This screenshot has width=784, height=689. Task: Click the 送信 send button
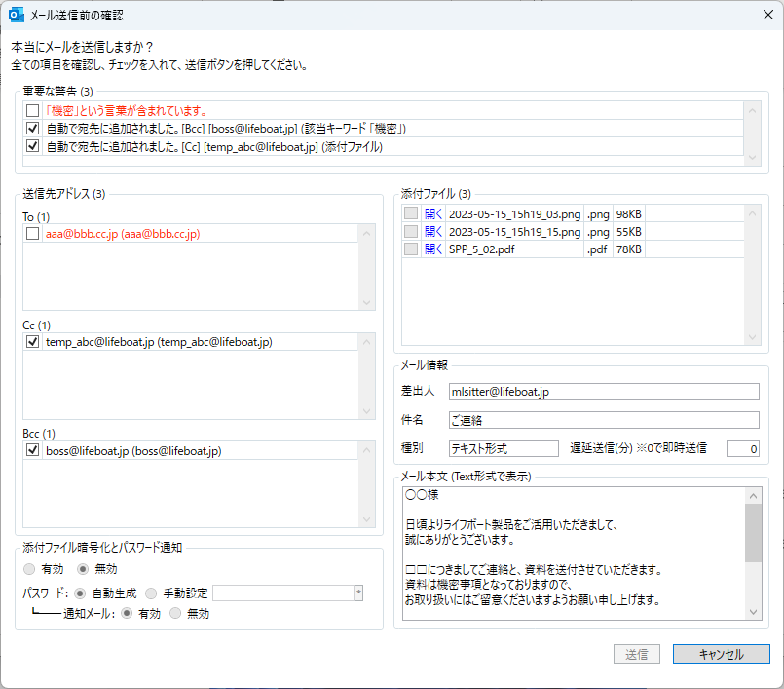coord(637,654)
